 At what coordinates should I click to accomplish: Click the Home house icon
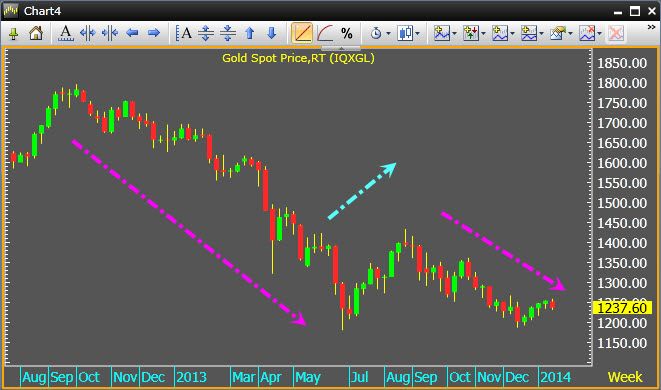point(36,33)
